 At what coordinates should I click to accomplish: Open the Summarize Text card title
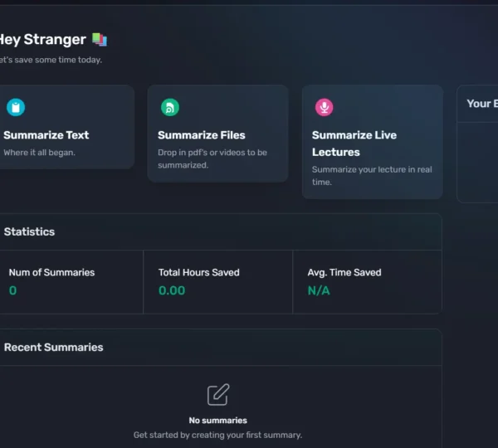tap(46, 135)
